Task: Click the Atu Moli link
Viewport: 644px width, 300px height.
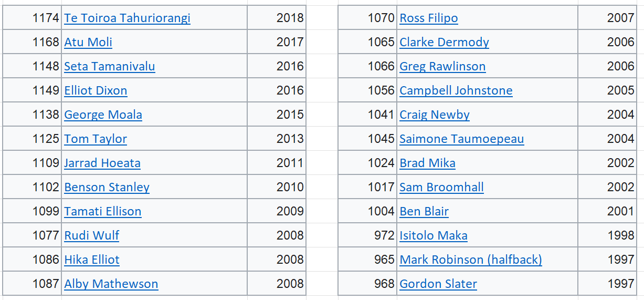Action: point(88,42)
